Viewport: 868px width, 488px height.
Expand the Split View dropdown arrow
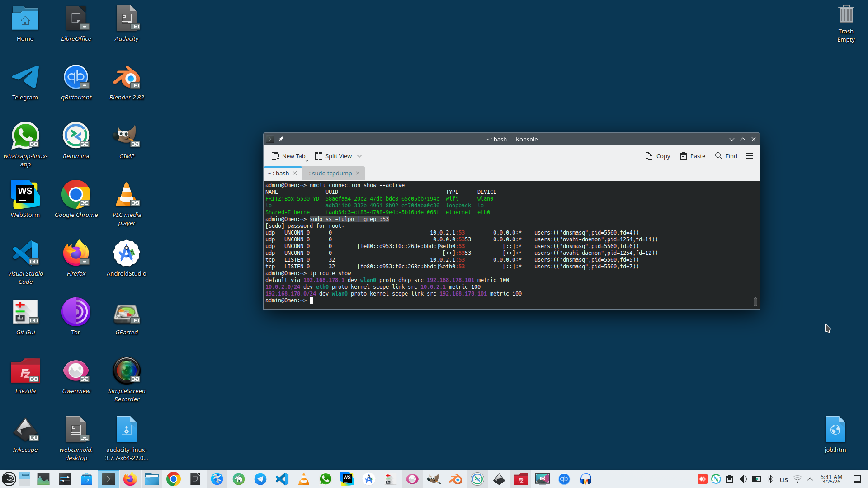pos(359,156)
